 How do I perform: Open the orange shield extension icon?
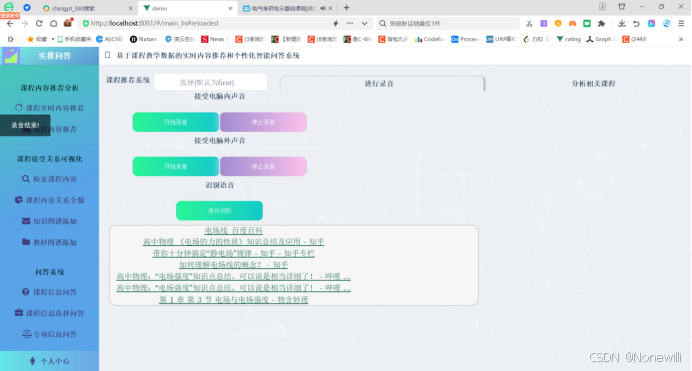558,23
